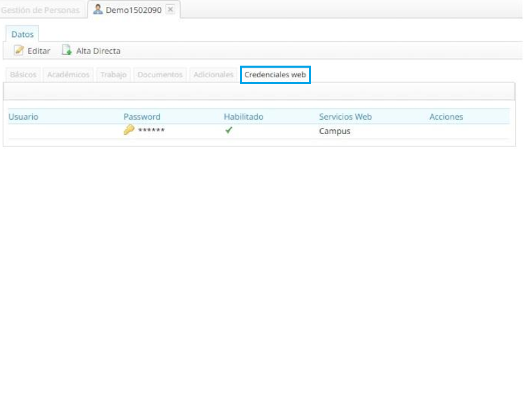Click the Acciones column header
Viewport: 530px width, 420px height.
point(446,117)
